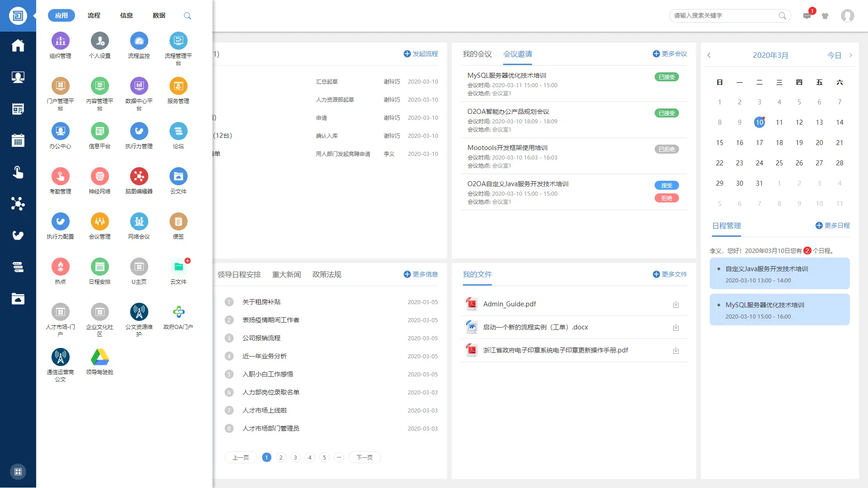868x488 pixels.
Task: Open pagination ellipsis for more pages
Action: 339,457
